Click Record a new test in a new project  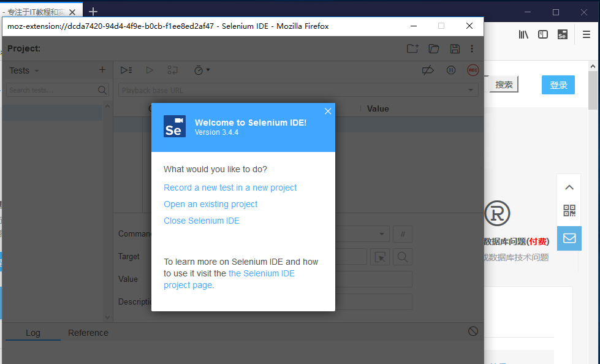(230, 188)
